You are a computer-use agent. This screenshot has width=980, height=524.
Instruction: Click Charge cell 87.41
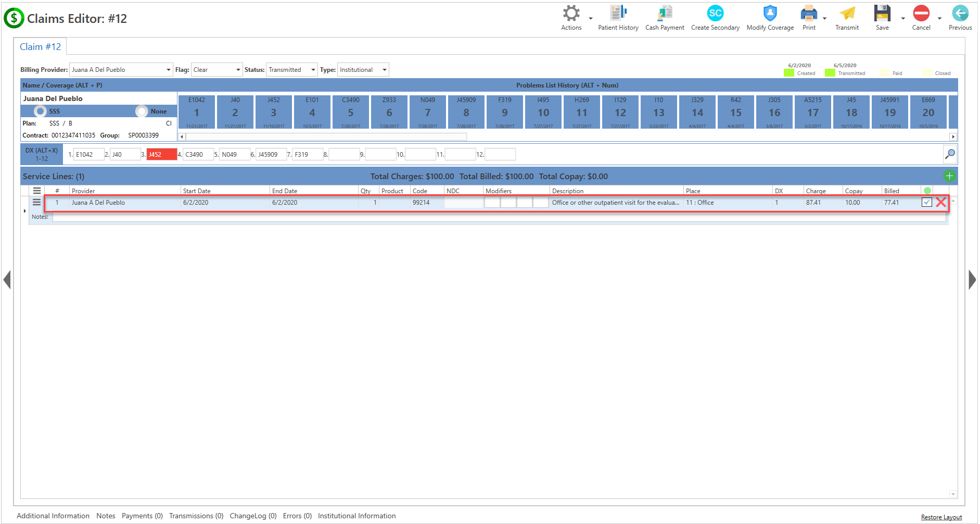click(823, 203)
